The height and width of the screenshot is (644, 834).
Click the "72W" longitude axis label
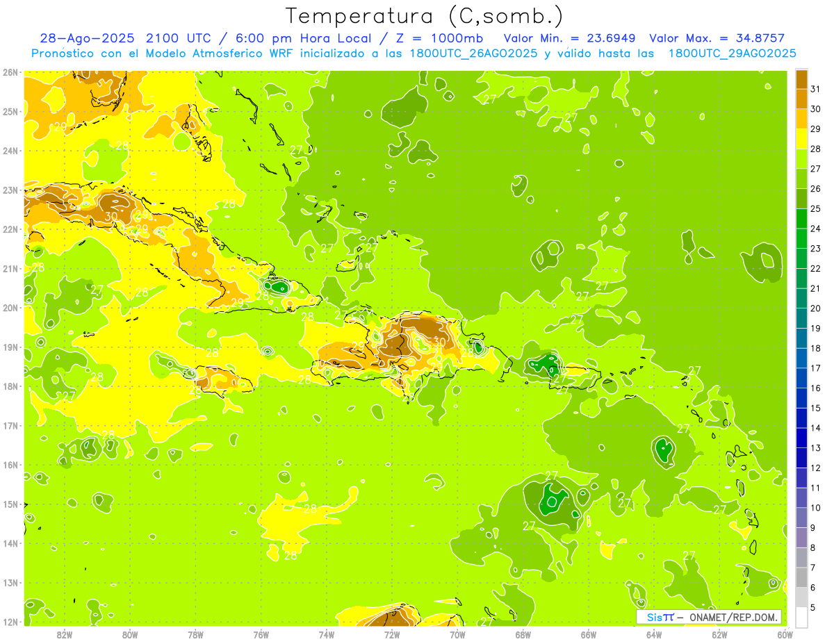(392, 634)
